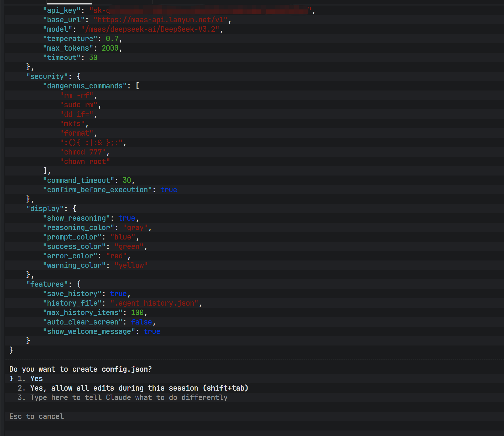
Task: Click the "rm -rf" dangerous command entry
Action: [77, 95]
